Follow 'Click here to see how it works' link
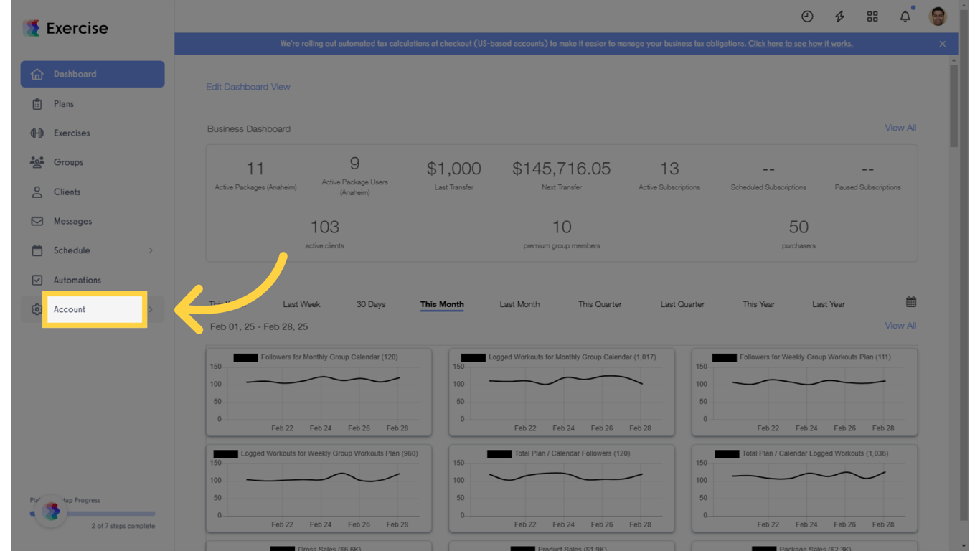 [x=800, y=44]
